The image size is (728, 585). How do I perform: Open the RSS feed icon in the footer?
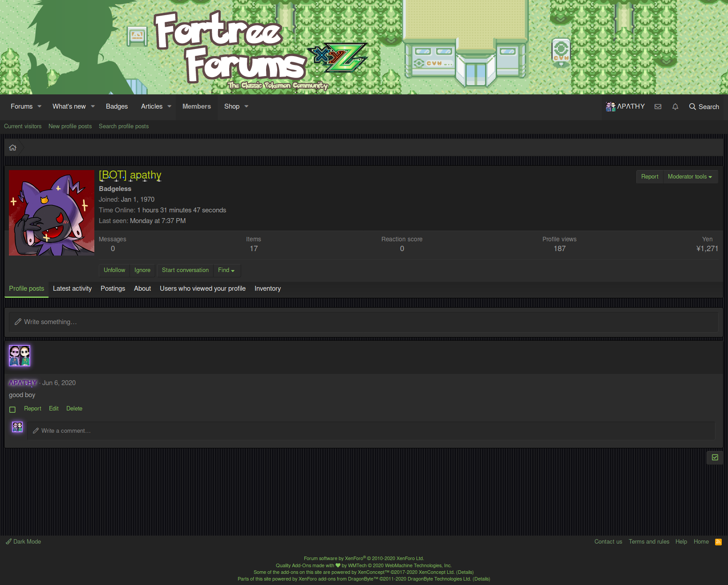point(718,542)
